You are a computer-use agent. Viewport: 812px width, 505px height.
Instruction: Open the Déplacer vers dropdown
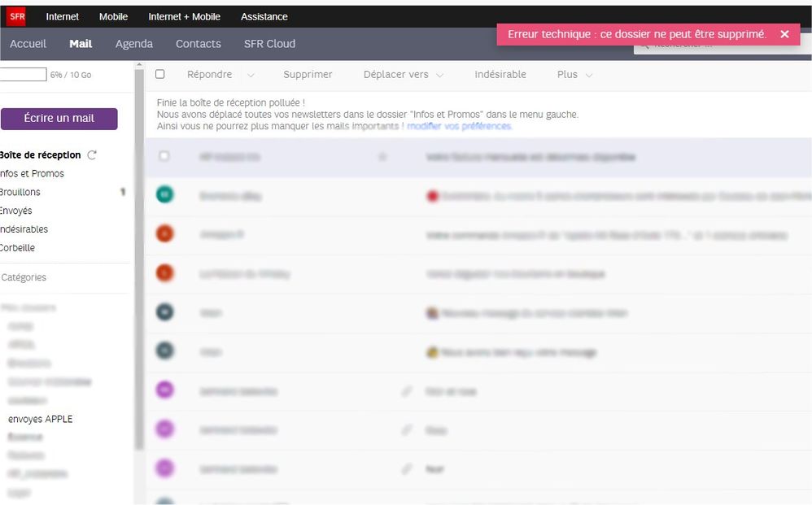coord(404,75)
